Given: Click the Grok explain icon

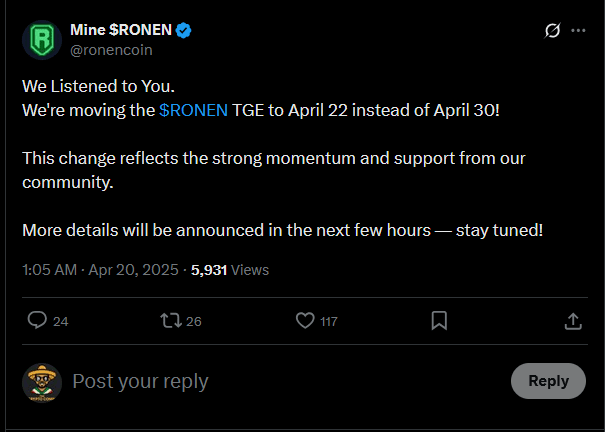Looking at the screenshot, I should click(x=549, y=31).
